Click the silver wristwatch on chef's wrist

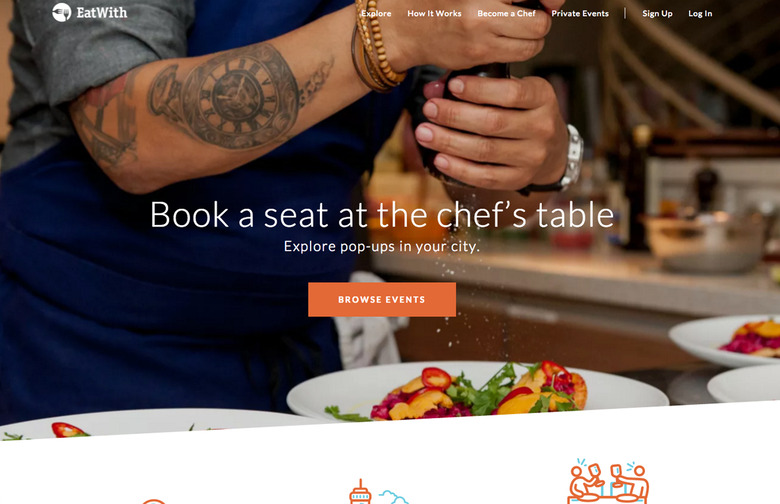[x=572, y=158]
